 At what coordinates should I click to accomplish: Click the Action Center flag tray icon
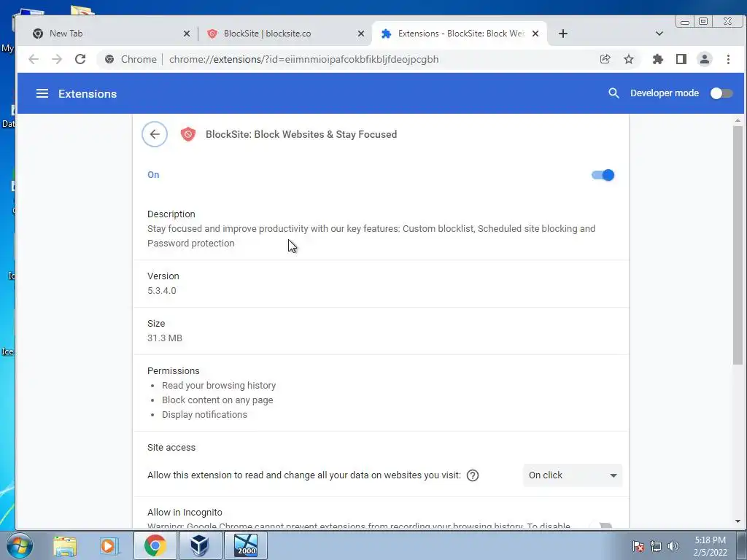638,546
